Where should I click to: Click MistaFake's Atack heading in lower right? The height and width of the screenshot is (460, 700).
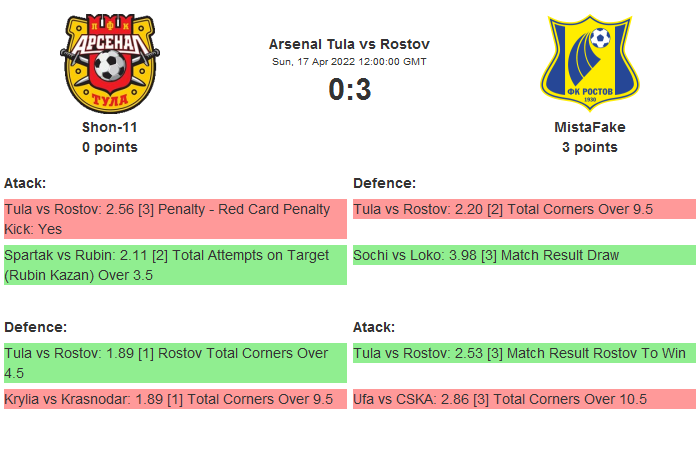pos(374,327)
